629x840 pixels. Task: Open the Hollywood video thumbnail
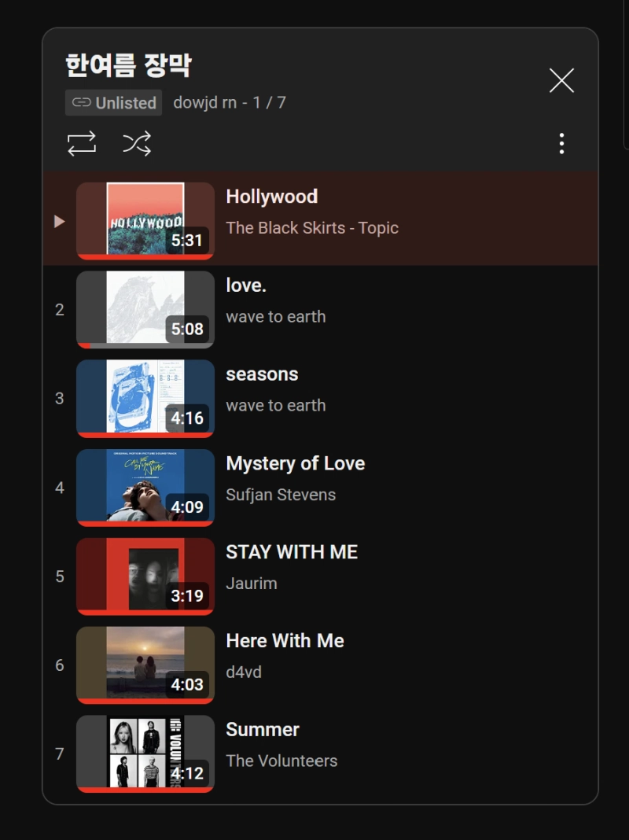(x=145, y=220)
